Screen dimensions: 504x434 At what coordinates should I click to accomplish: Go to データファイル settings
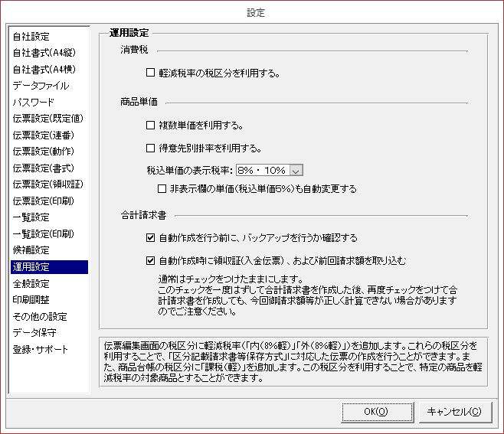[41, 86]
